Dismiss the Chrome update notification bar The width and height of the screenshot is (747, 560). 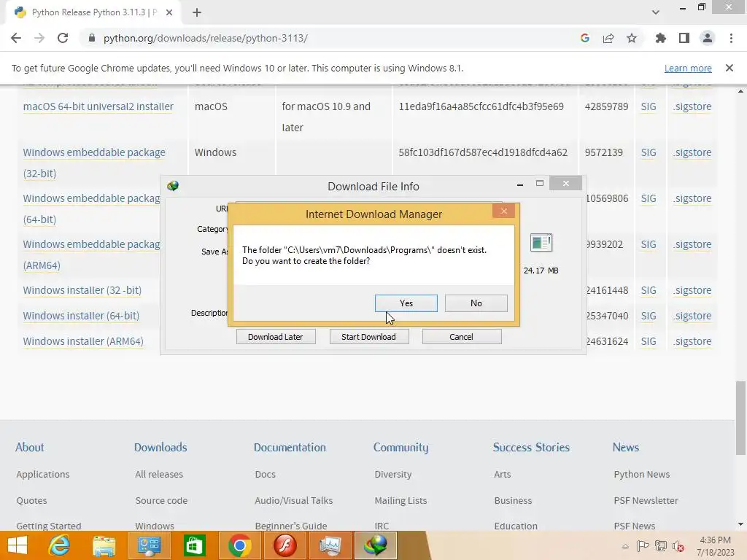(x=729, y=68)
